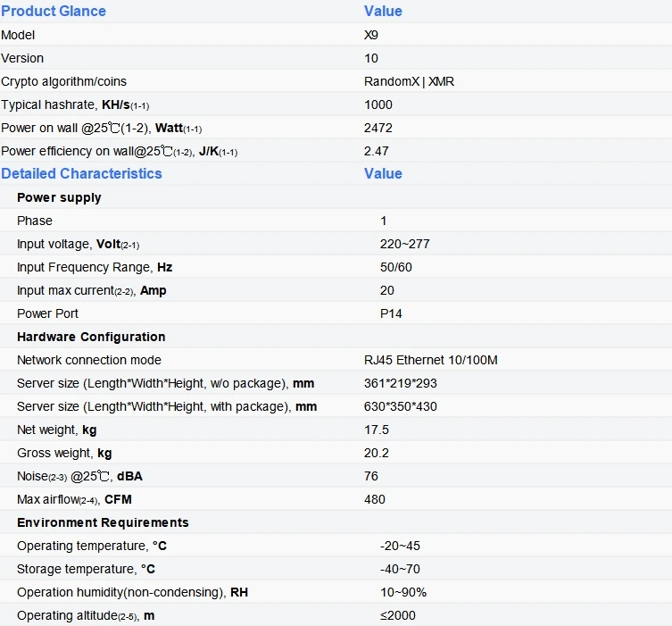
Task: Click 'Input Frequency Range, Hz' label
Action: 95,267
